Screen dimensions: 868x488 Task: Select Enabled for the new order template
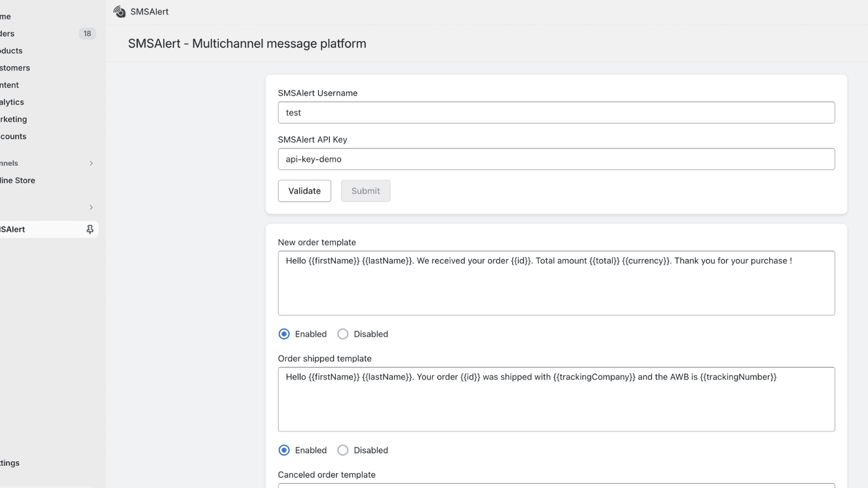[x=284, y=334]
